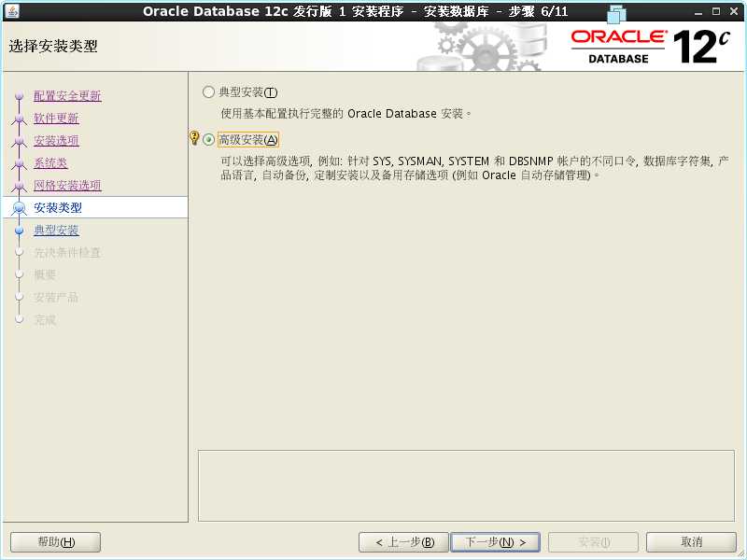Open the 网格安装选项 step link
The width and height of the screenshot is (747, 560).
pos(67,185)
